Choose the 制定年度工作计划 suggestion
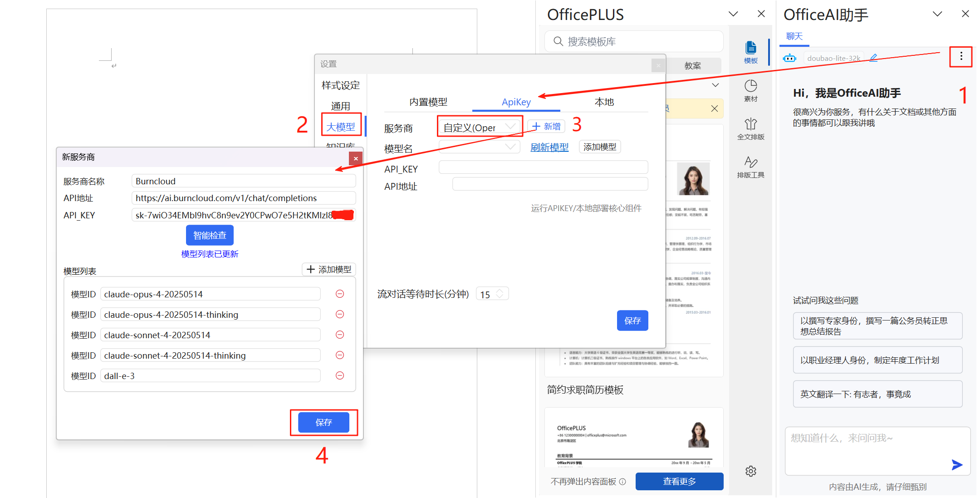The image size is (980, 498). (877, 360)
